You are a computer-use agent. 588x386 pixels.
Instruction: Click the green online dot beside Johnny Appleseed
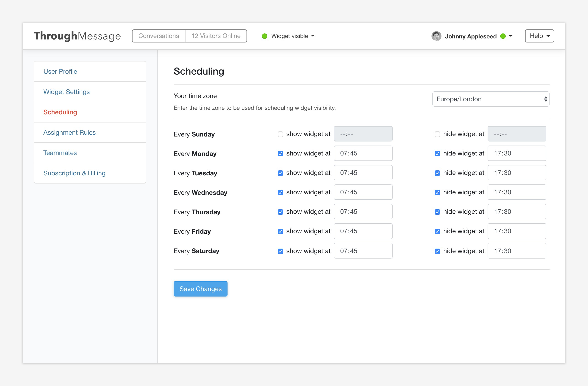point(503,36)
